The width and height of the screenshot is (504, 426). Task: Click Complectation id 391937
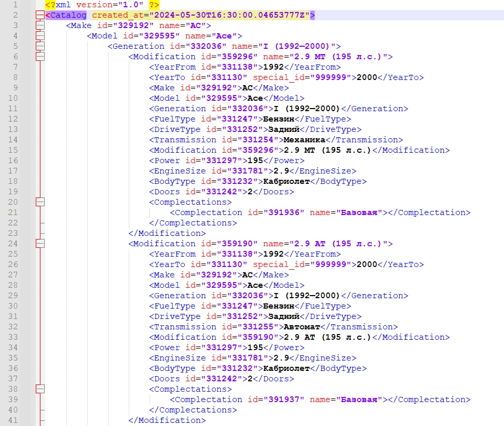click(x=284, y=400)
